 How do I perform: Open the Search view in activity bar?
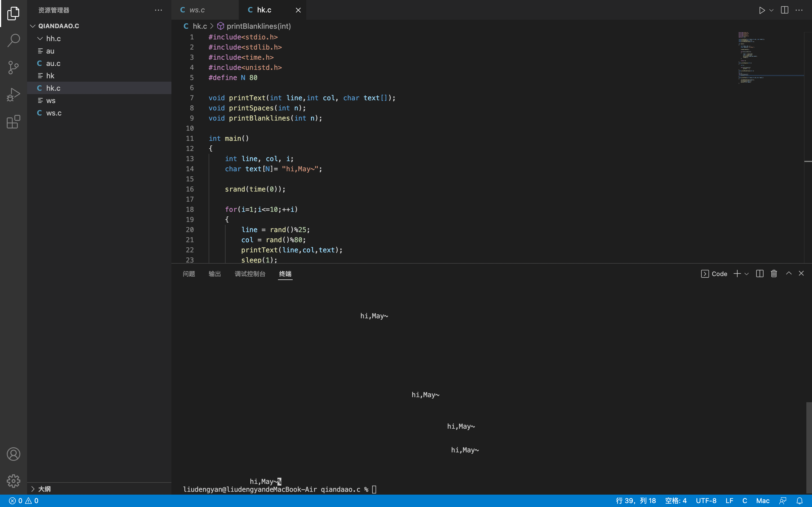click(14, 40)
